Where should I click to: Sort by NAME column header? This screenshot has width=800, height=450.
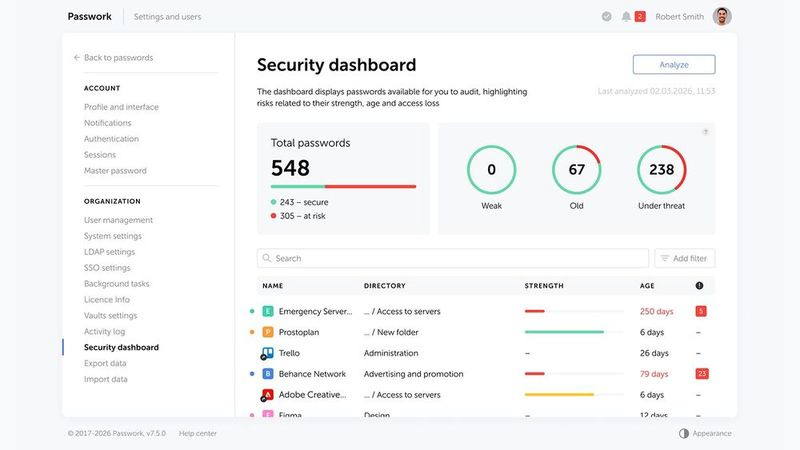(272, 286)
